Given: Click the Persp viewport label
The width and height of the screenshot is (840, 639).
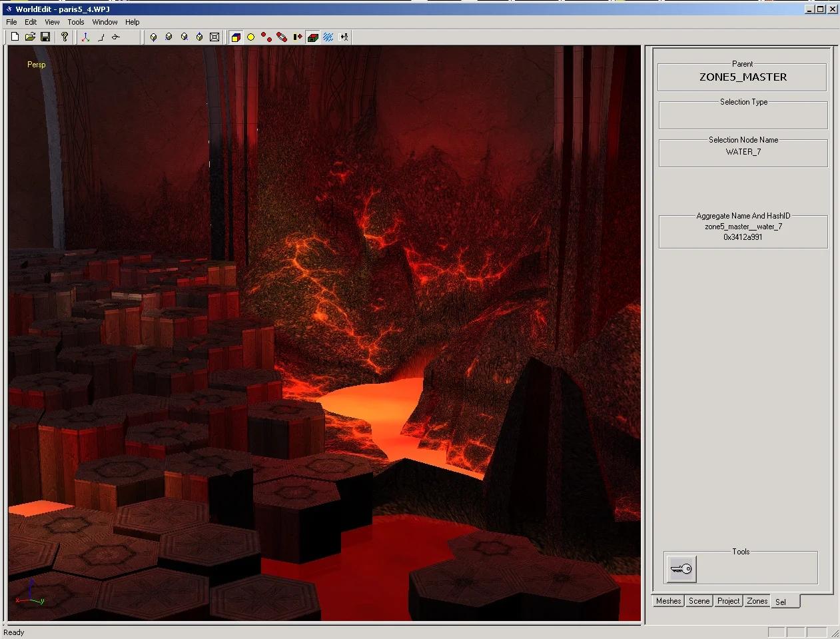Looking at the screenshot, I should (x=36, y=65).
